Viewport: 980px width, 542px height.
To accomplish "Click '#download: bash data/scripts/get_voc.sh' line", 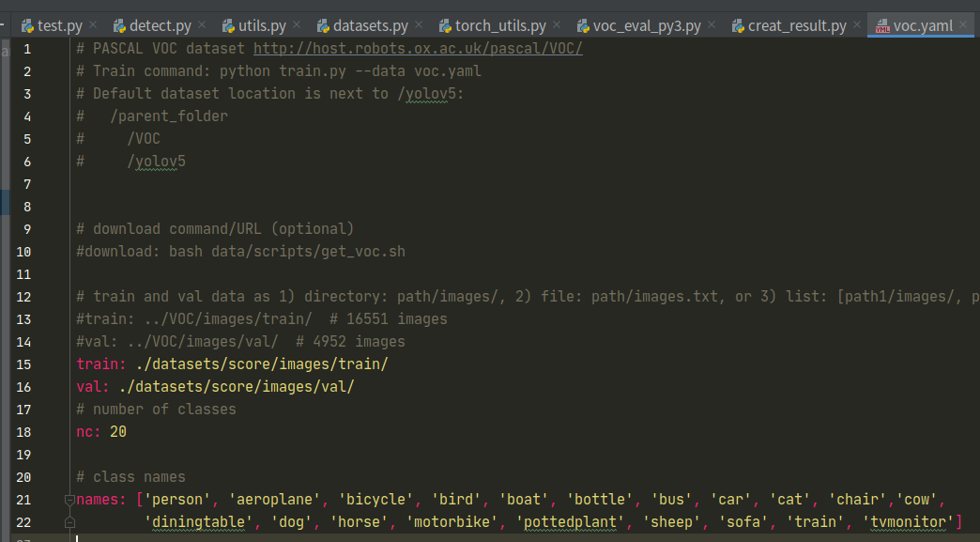I will (240, 252).
